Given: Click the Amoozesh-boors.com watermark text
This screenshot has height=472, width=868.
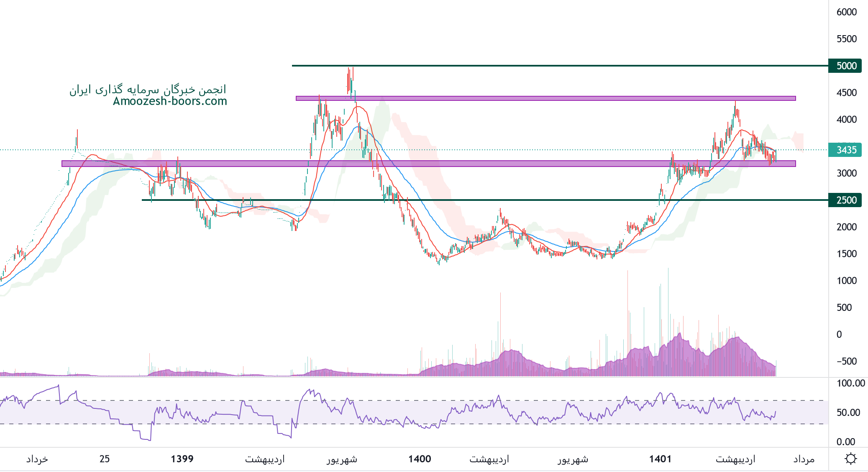Looking at the screenshot, I should [170, 101].
